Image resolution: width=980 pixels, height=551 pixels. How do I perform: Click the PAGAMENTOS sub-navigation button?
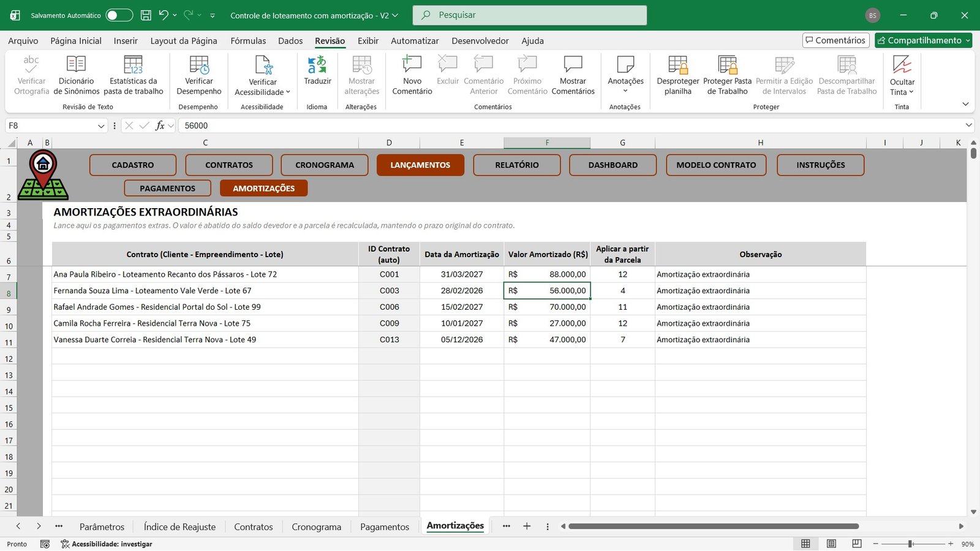click(167, 188)
